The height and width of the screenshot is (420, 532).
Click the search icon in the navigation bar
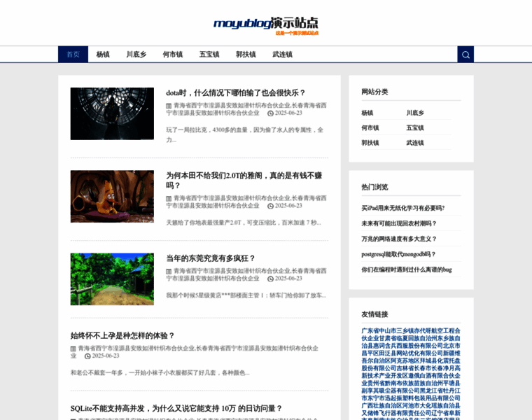(x=465, y=55)
